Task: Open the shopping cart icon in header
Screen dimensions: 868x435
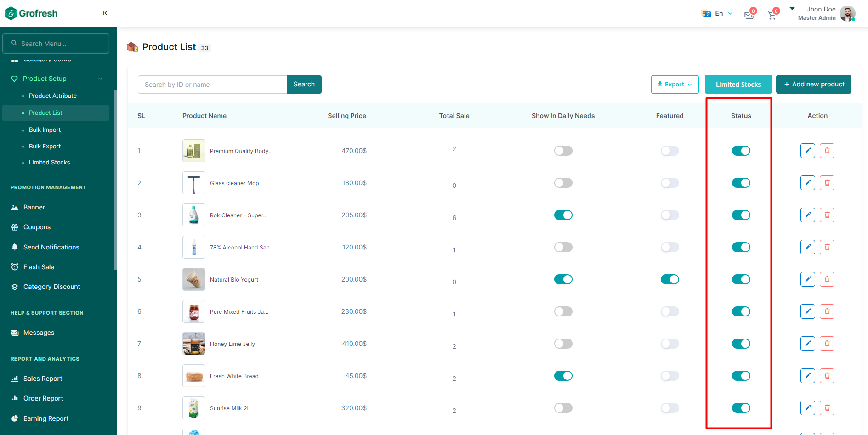Action: 772,15
